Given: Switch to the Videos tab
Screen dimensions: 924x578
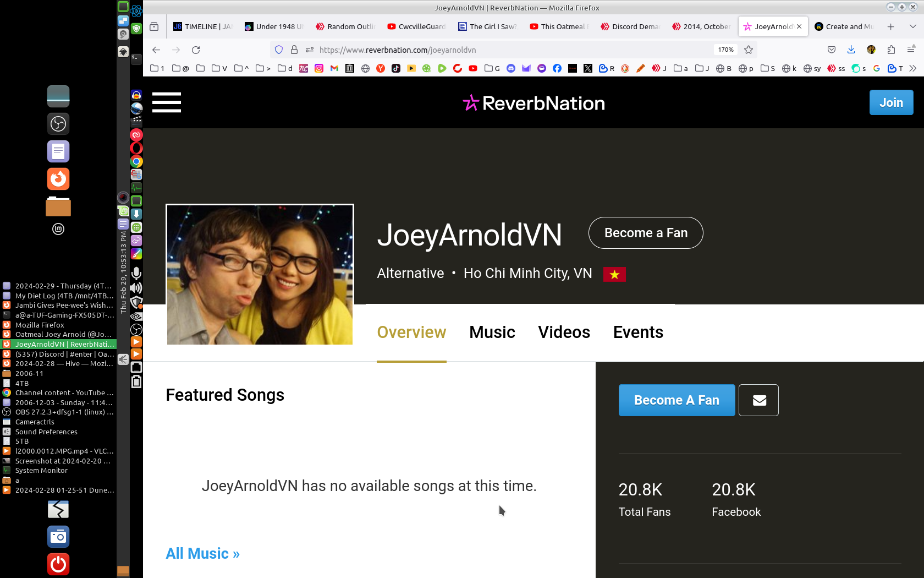Looking at the screenshot, I should tap(564, 332).
